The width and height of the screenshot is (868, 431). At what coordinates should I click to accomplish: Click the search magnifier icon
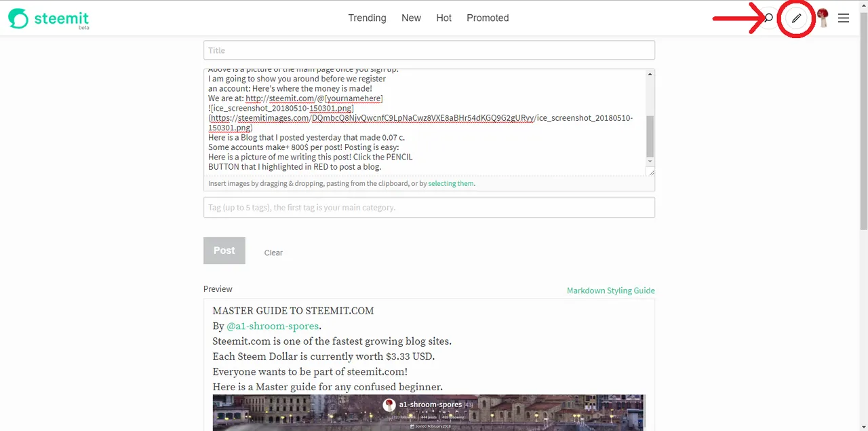768,18
